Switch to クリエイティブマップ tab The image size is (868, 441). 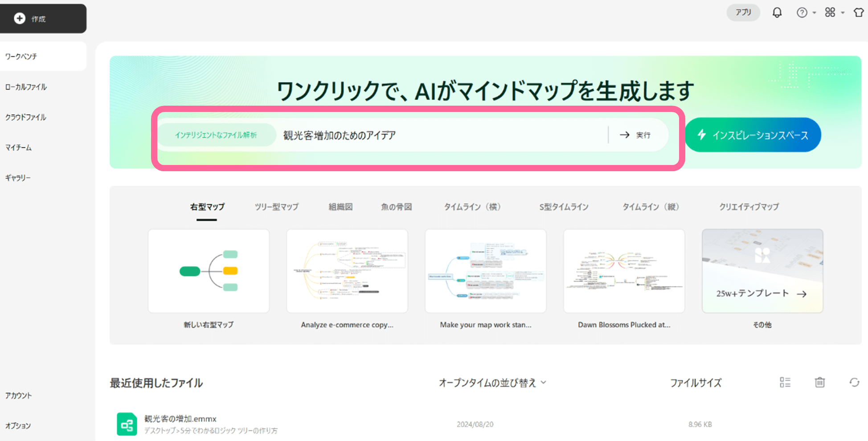(749, 207)
